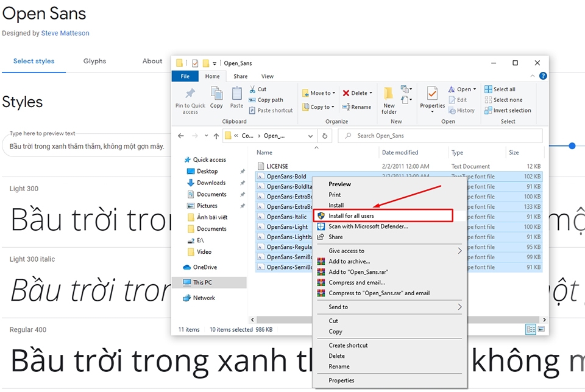Expand the Send to submenu

tap(459, 307)
